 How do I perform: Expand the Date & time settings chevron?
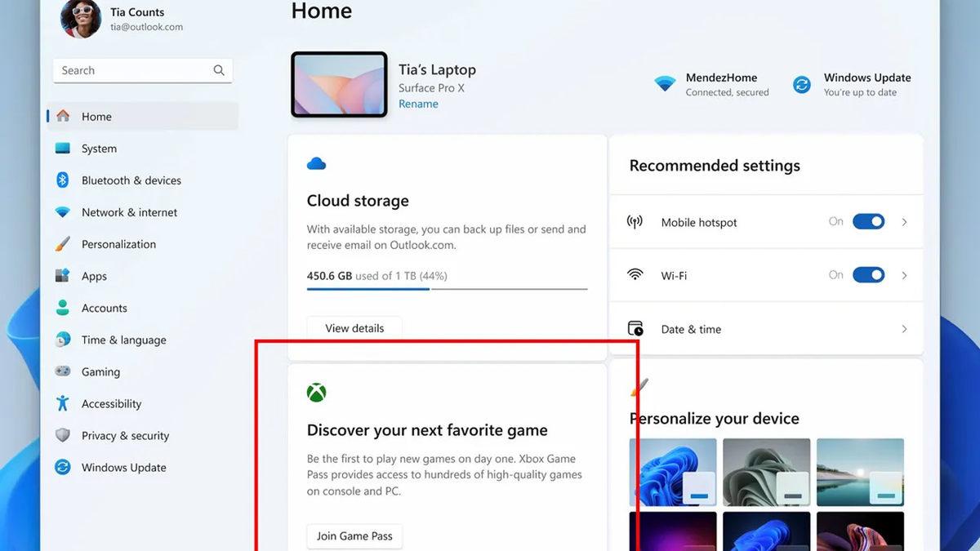pyautogui.click(x=903, y=329)
